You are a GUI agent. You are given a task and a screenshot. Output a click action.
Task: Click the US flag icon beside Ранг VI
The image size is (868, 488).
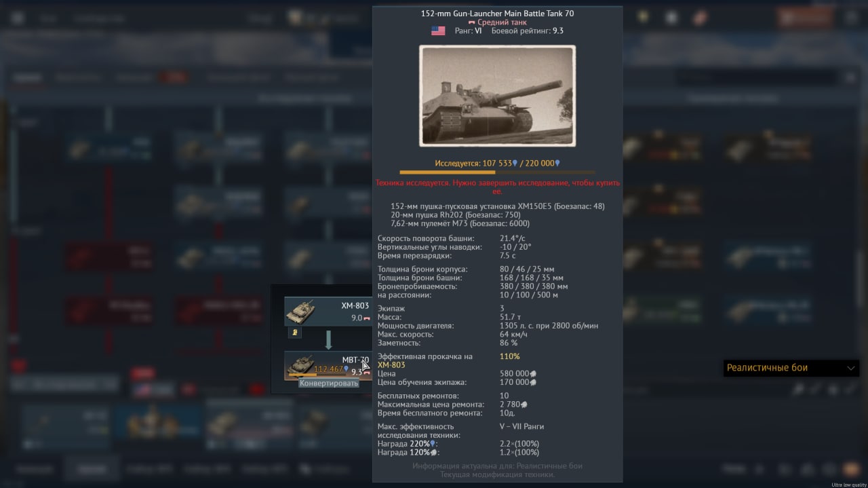[x=438, y=31]
